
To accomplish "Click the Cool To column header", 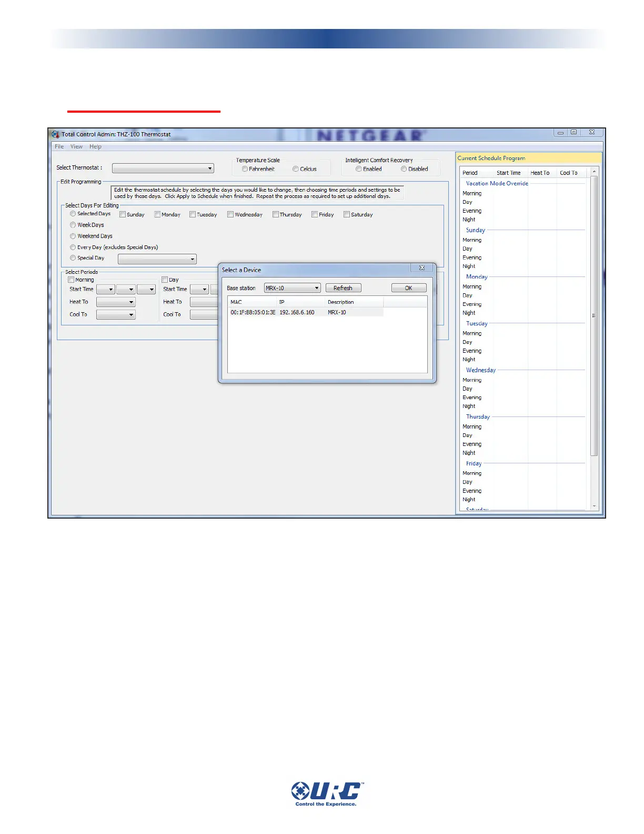I will coord(571,173).
